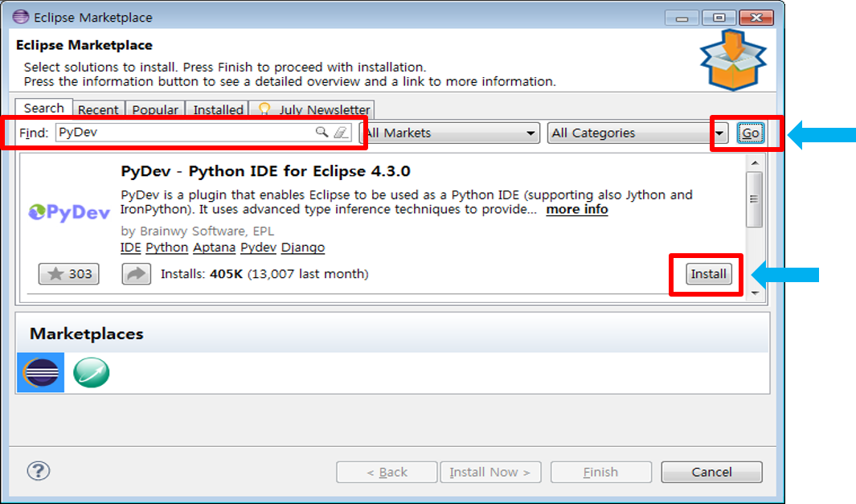Image resolution: width=856 pixels, height=504 pixels.
Task: Click the star favorite button showing 303
Action: [x=68, y=274]
